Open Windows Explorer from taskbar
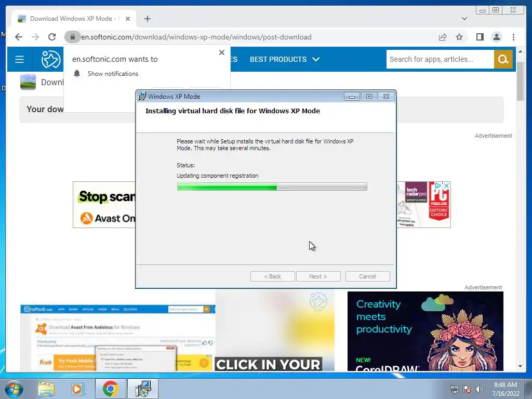The height and width of the screenshot is (399, 532). tap(46, 389)
